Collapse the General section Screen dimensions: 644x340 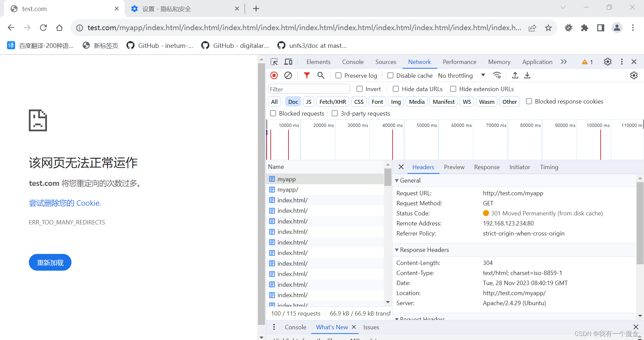(x=397, y=181)
